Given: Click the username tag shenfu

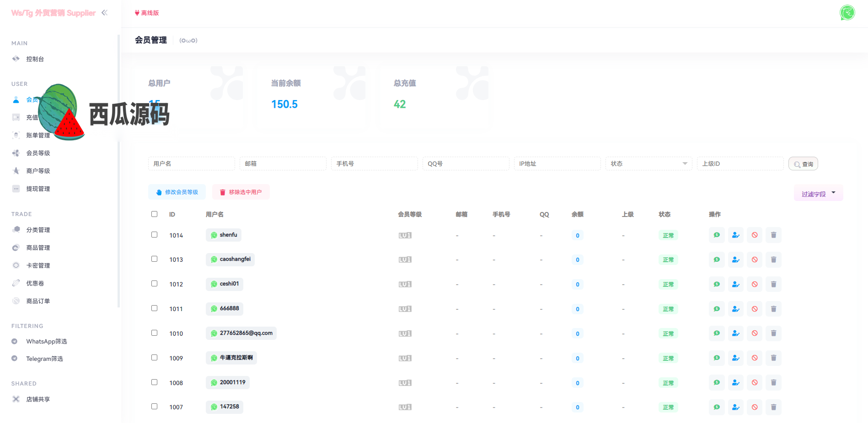Looking at the screenshot, I should (224, 235).
